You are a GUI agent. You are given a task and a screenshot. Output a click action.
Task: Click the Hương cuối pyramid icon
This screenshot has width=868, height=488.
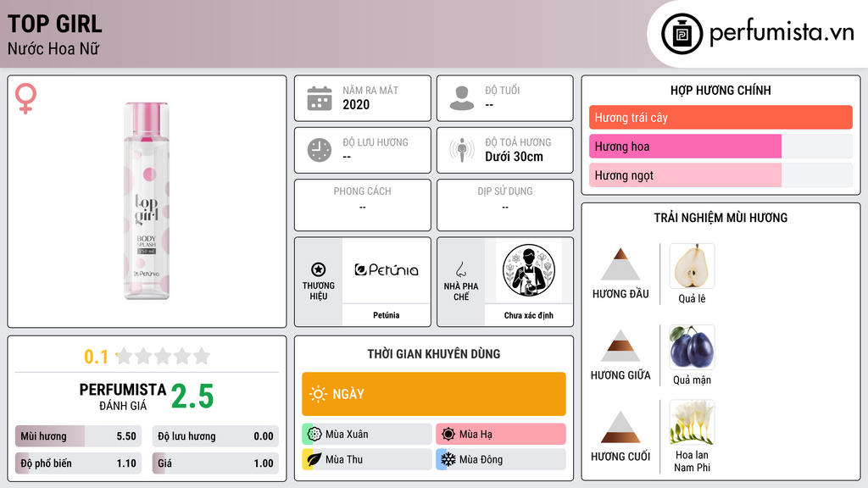(x=620, y=427)
